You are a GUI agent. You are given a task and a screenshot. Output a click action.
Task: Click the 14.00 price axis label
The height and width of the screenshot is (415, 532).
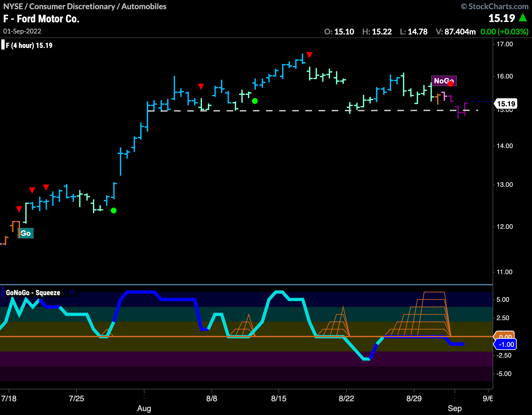click(505, 146)
